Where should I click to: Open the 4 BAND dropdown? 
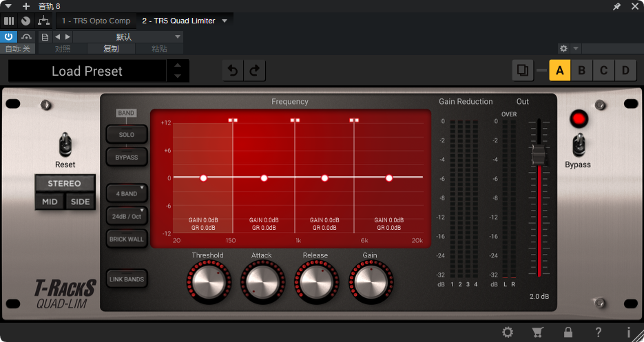click(x=127, y=193)
